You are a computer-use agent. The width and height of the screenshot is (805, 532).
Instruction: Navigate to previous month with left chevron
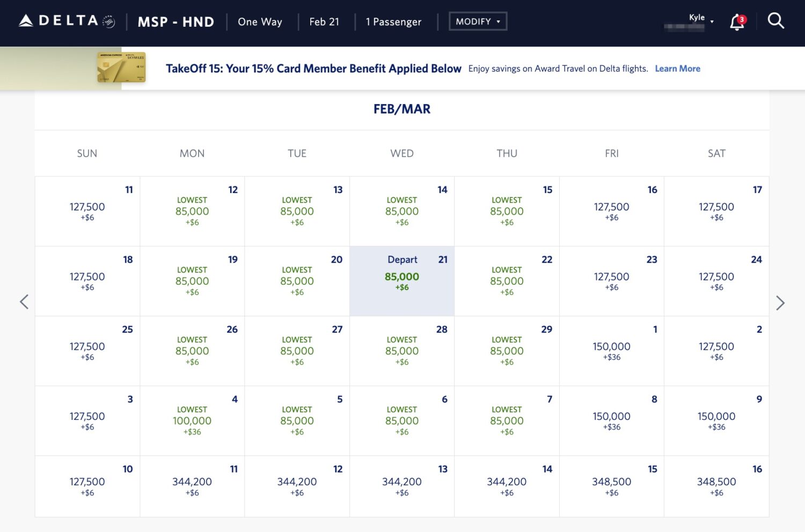click(24, 302)
